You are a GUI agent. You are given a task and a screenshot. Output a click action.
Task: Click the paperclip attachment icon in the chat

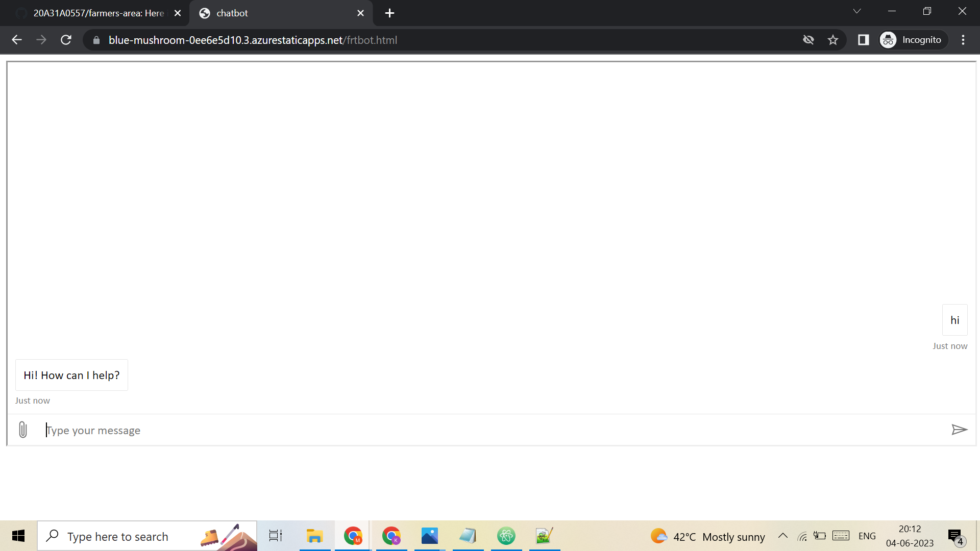click(x=22, y=430)
